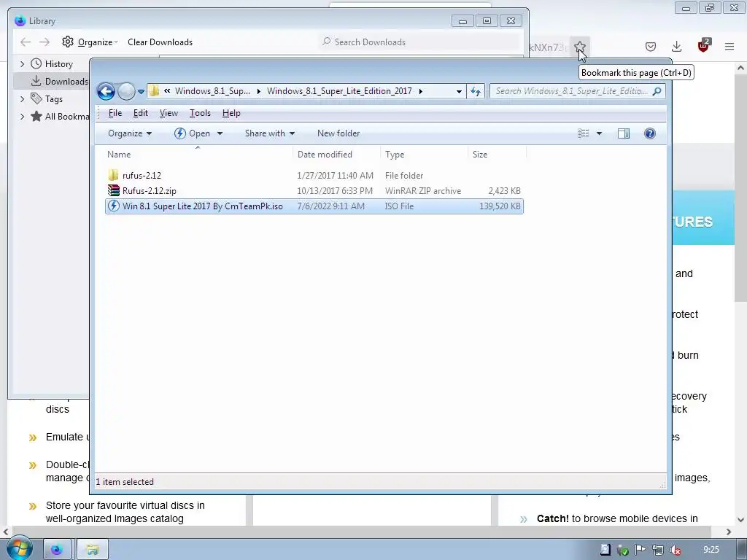Click the search magnifier in Explorer

657,91
